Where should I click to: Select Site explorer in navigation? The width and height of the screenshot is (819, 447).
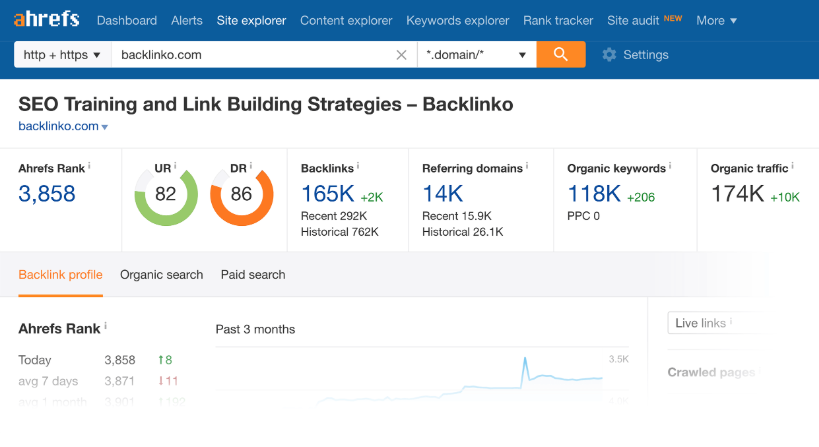click(251, 20)
